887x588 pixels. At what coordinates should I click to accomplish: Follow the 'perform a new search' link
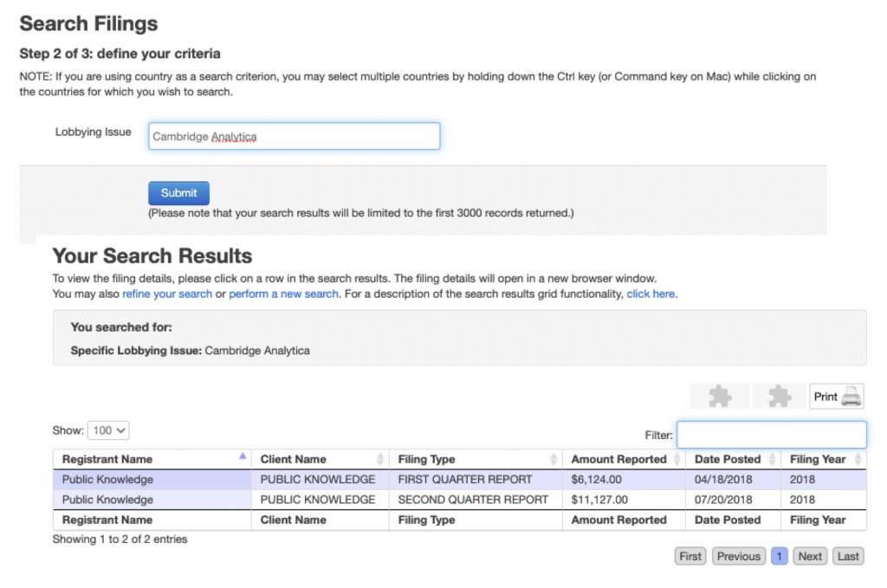[x=283, y=294]
